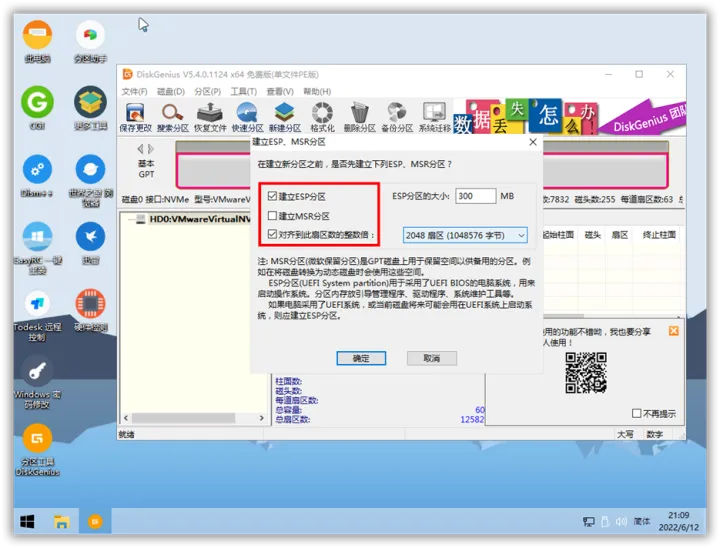Open the Windows Start menu
This screenshot has width=720, height=548.
tap(27, 521)
